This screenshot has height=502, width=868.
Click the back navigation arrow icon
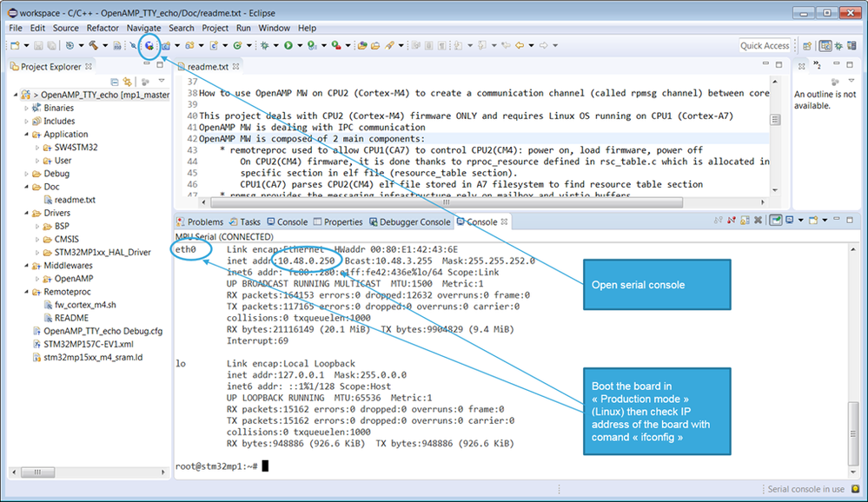(x=520, y=46)
